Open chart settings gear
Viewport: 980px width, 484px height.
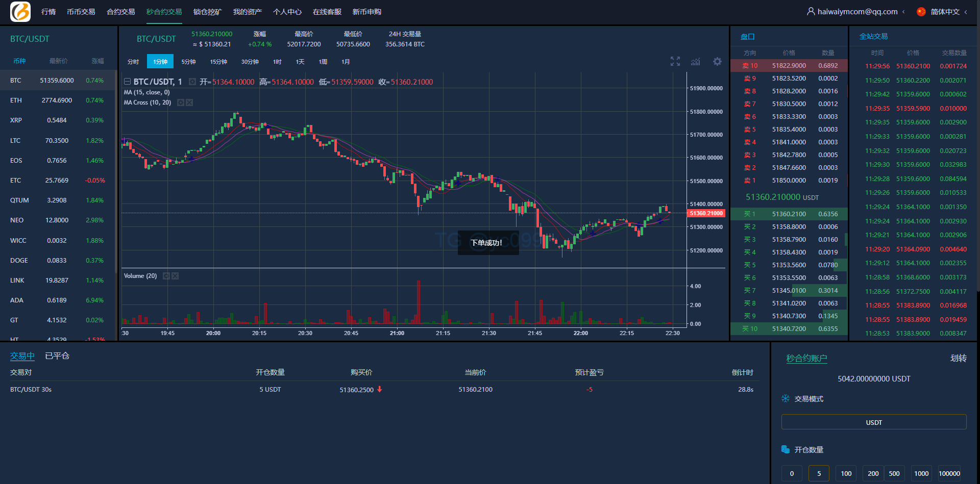tap(717, 62)
